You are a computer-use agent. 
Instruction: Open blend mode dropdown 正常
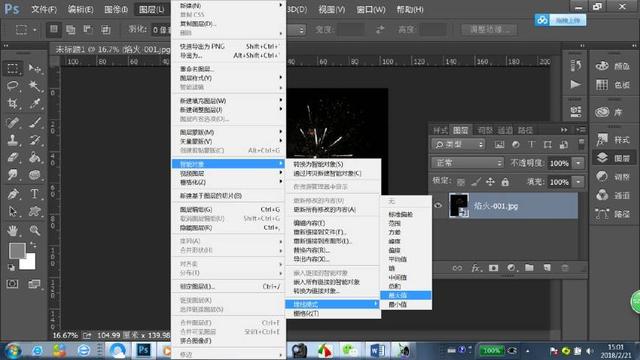point(467,163)
